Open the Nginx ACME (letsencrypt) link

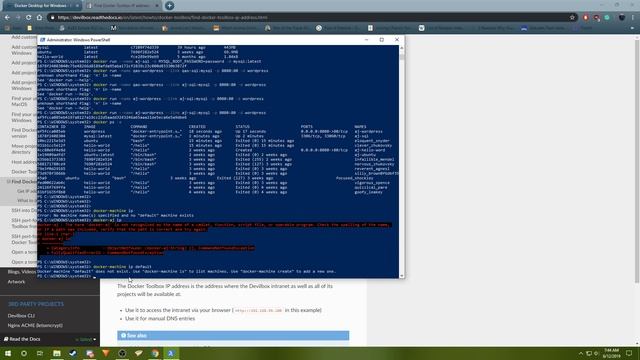point(35,325)
